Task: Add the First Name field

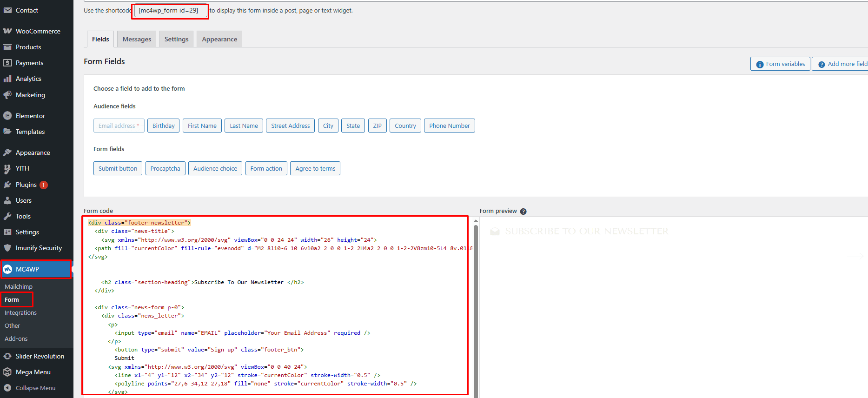Action: [202, 126]
